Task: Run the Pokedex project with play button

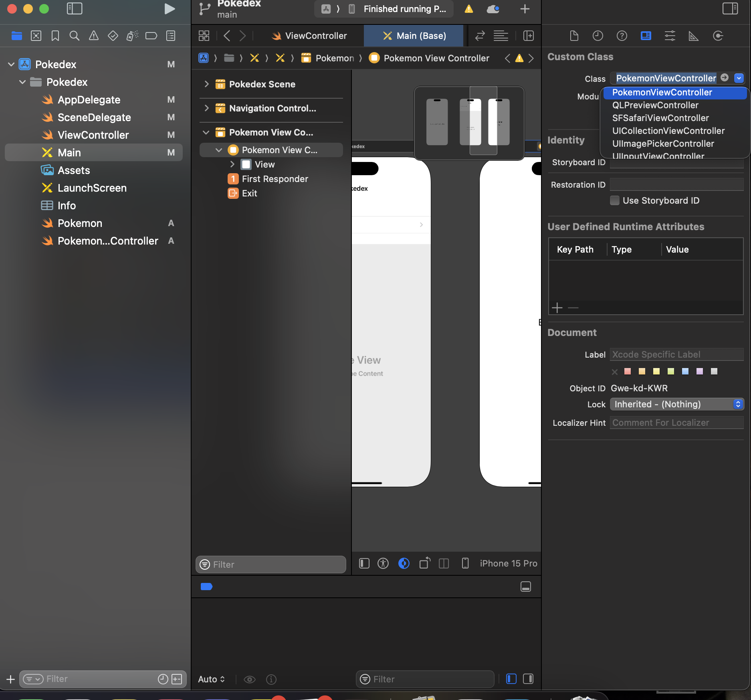Action: pos(170,9)
